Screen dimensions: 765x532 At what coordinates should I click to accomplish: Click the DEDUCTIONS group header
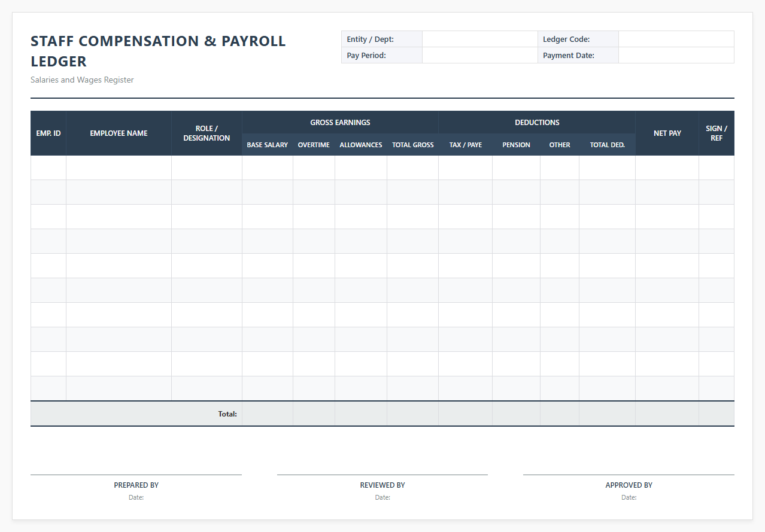537,122
